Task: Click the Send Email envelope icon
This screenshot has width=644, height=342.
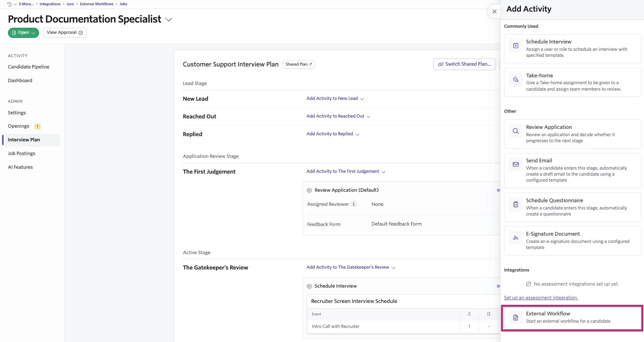Action: coord(516,164)
